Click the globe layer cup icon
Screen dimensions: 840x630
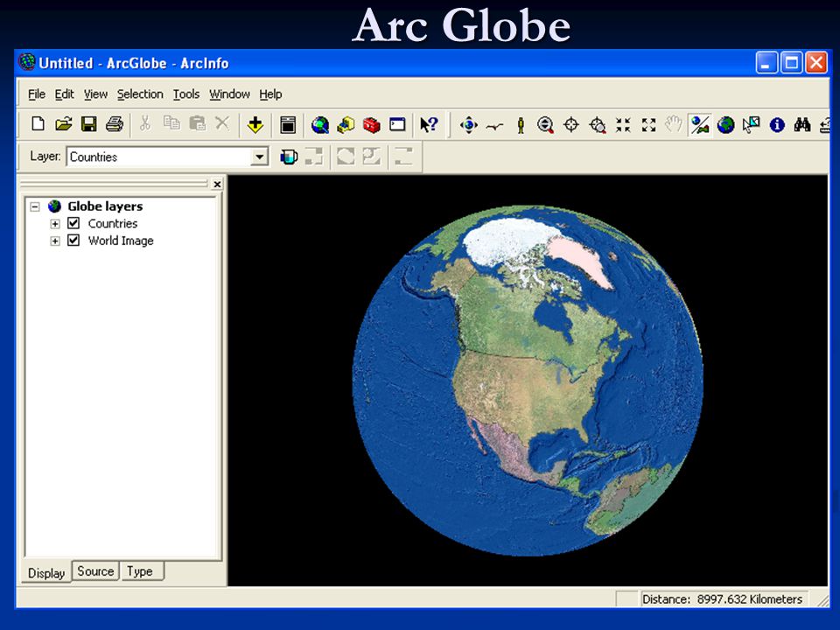(x=289, y=157)
